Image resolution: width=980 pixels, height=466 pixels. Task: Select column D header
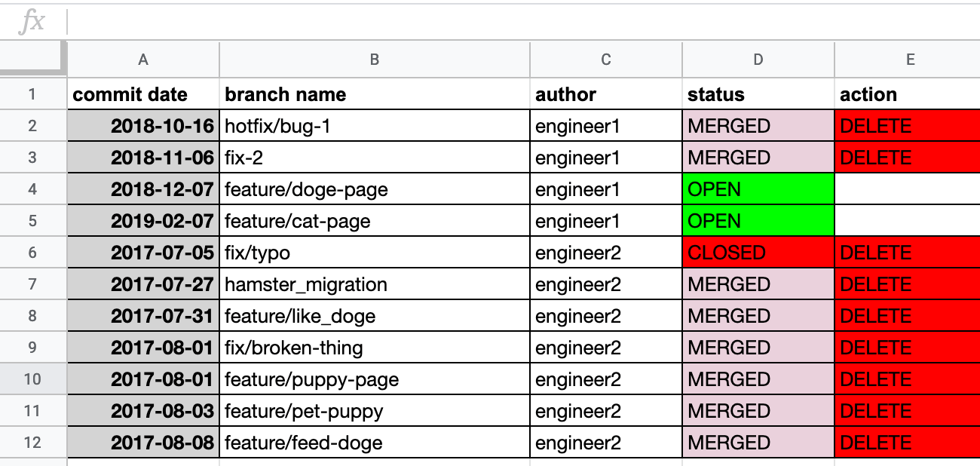tap(758, 60)
